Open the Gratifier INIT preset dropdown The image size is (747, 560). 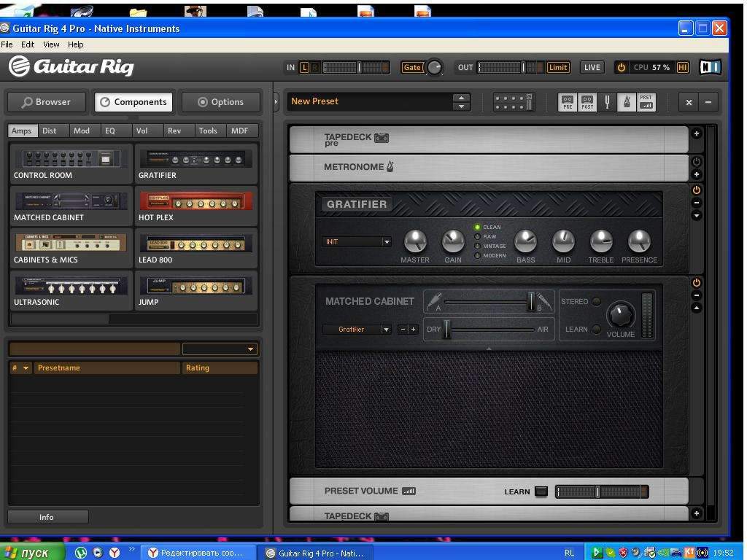[x=357, y=242]
